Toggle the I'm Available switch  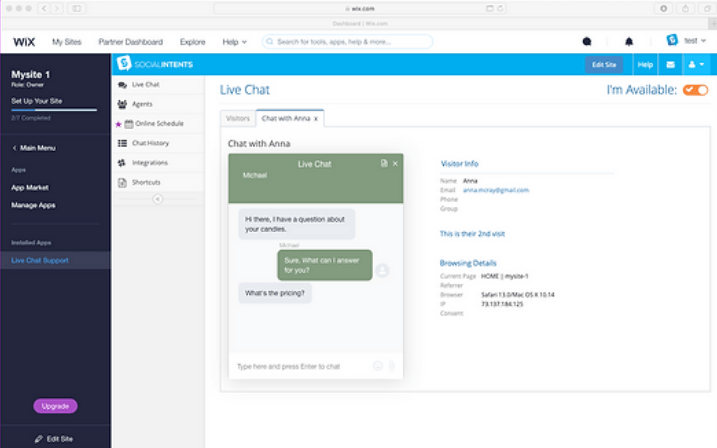(695, 90)
